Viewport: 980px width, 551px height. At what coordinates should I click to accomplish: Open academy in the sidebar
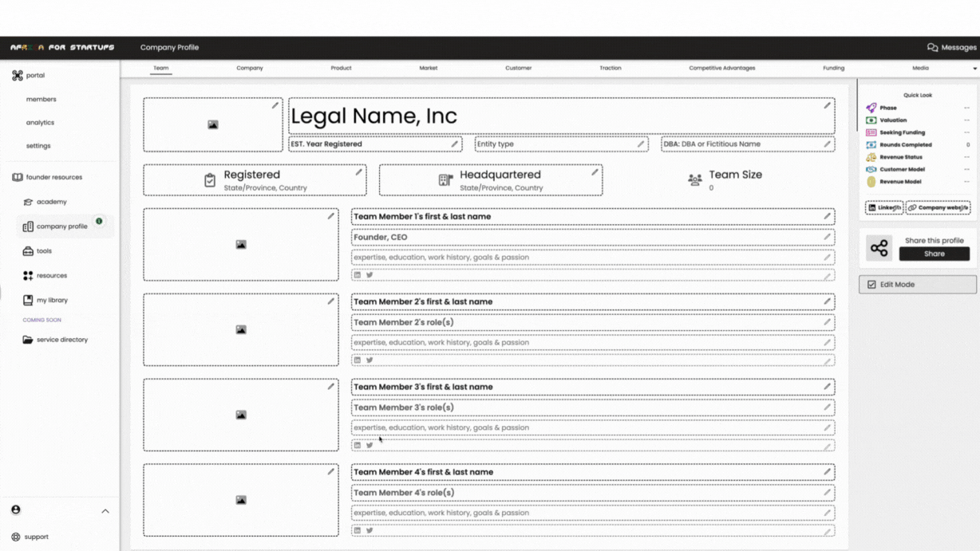[51, 202]
